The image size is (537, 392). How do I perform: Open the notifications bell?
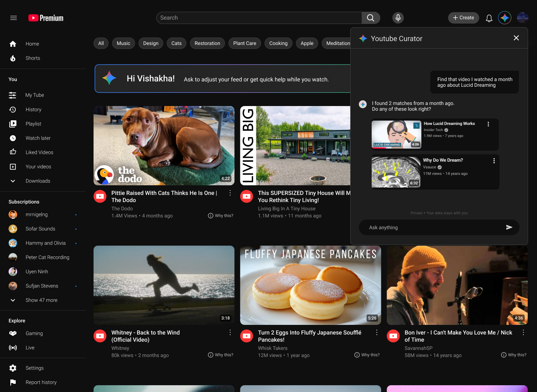pyautogui.click(x=489, y=17)
